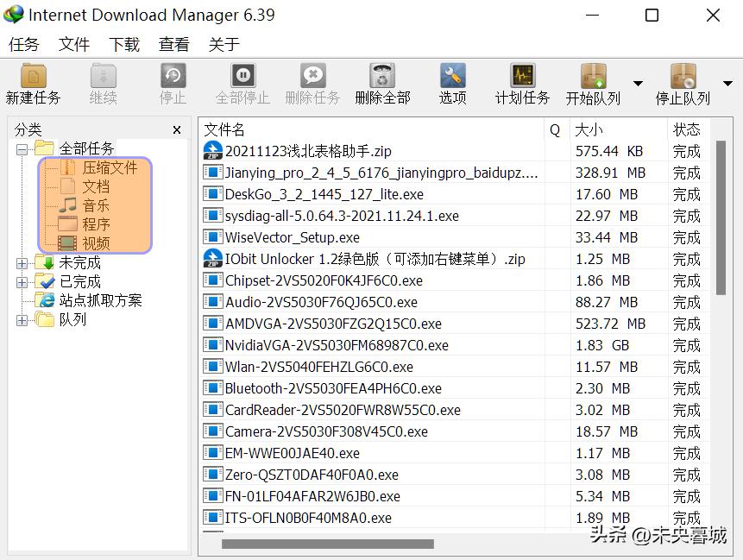
Task: Click exe icon of WiseVector_Setup.exe
Action: (x=213, y=236)
